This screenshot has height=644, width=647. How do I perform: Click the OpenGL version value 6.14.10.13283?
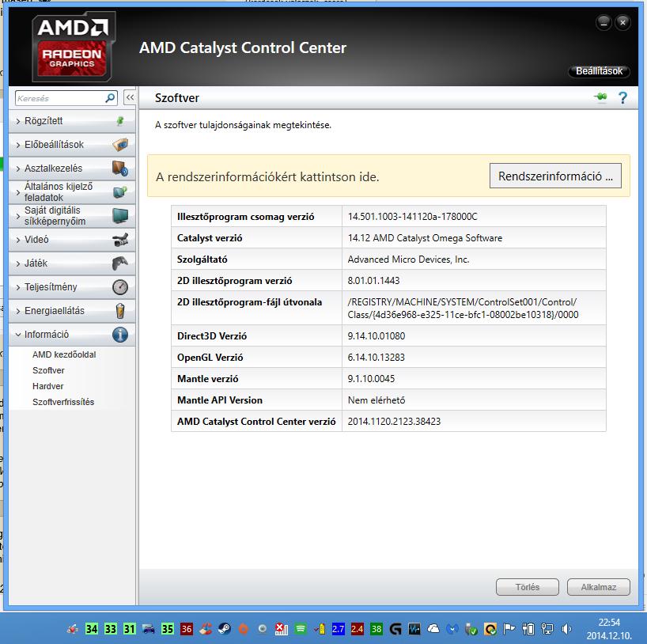[x=376, y=358]
